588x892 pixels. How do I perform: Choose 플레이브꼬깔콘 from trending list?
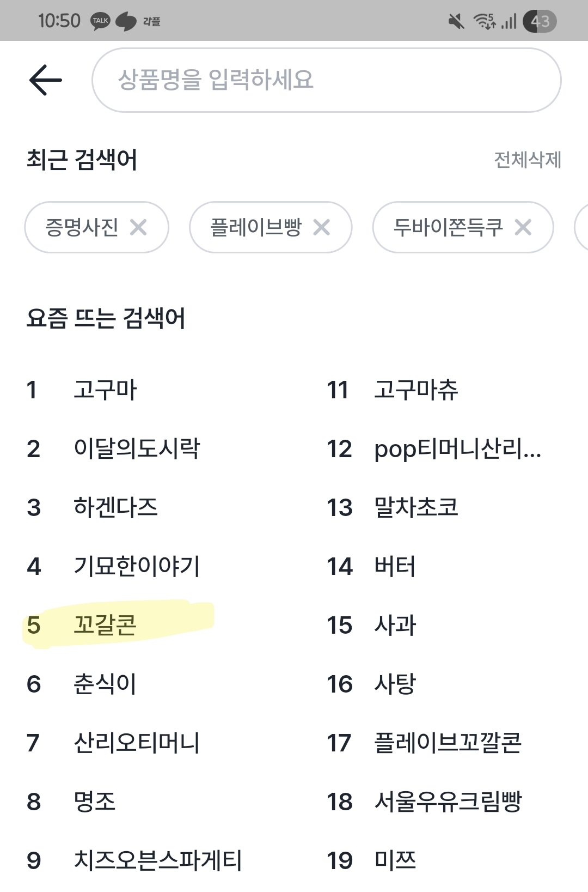point(448,743)
